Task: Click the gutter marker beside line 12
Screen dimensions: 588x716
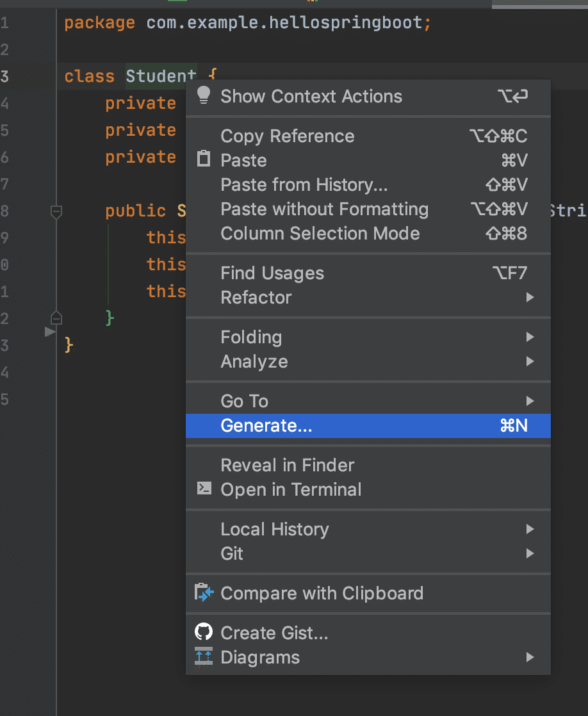Action: [x=56, y=318]
